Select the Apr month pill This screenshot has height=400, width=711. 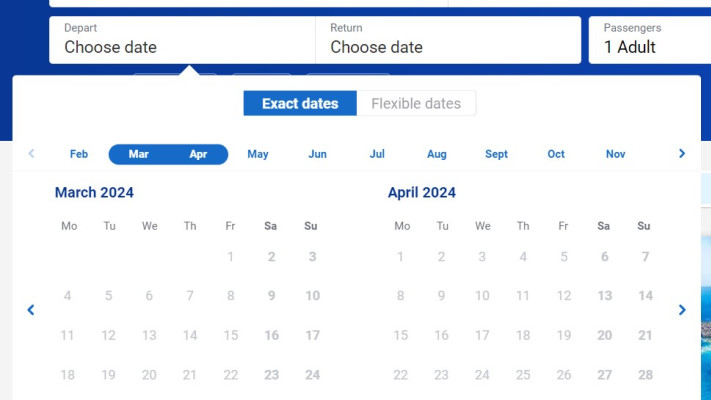(198, 154)
